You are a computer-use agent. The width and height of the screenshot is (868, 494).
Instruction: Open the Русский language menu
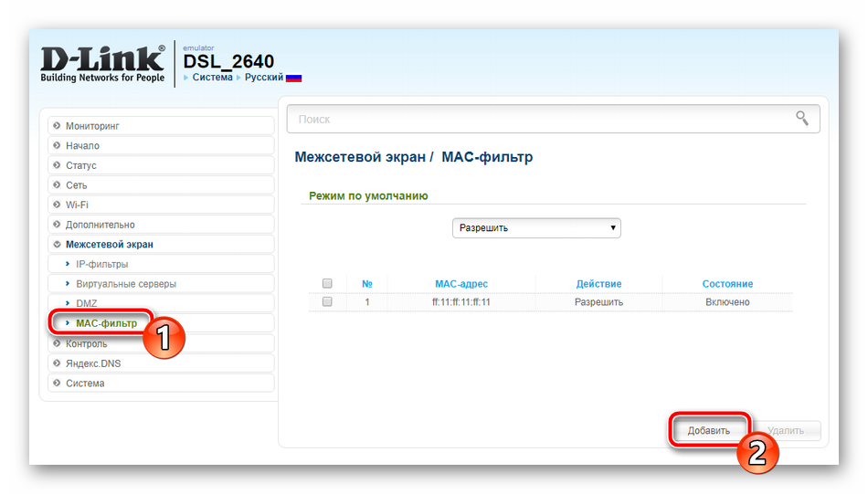tap(264, 77)
